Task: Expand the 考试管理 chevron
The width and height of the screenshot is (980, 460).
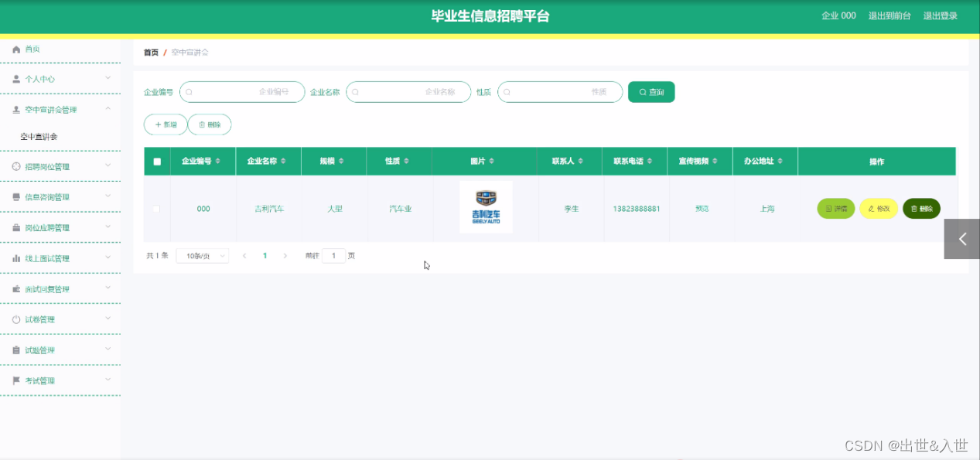Action: [108, 380]
